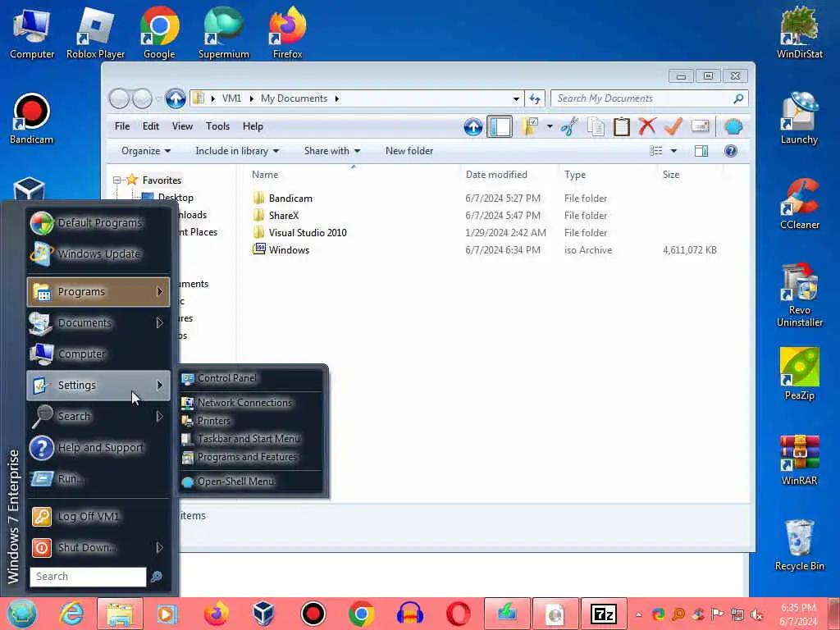Select the Windows iso file
Viewport: 840px width, 630px height.
tap(289, 249)
